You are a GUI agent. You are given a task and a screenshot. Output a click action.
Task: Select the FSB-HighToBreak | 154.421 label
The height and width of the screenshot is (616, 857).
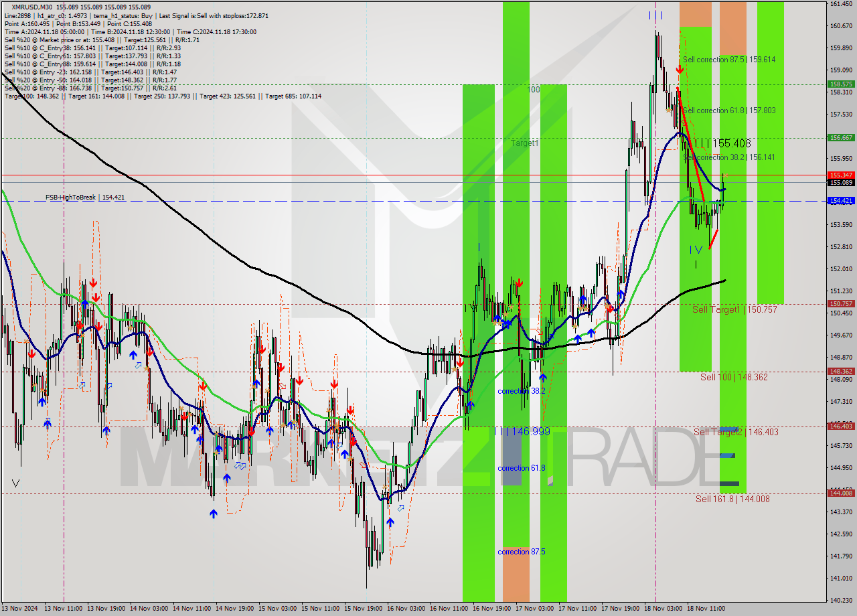pyautogui.click(x=85, y=198)
